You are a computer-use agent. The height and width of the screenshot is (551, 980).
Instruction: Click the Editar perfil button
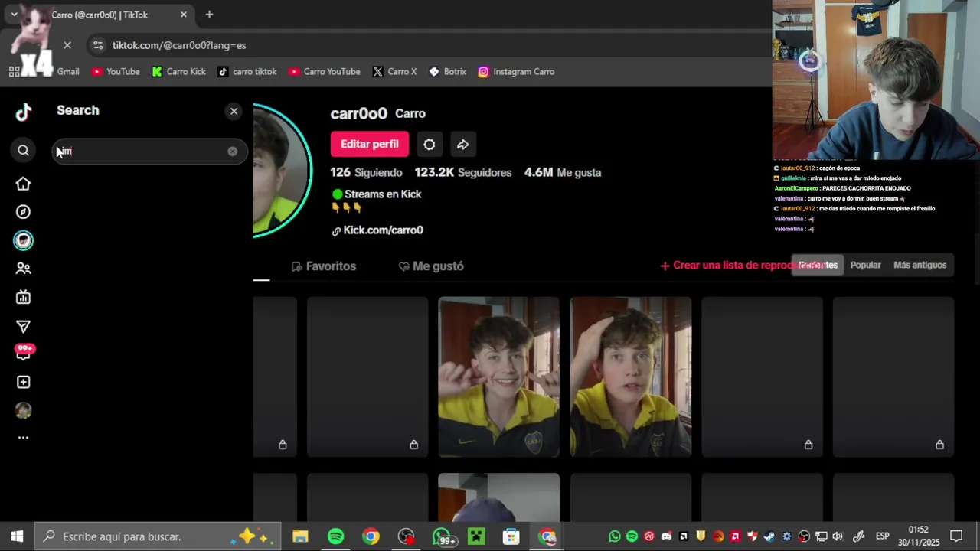point(370,144)
